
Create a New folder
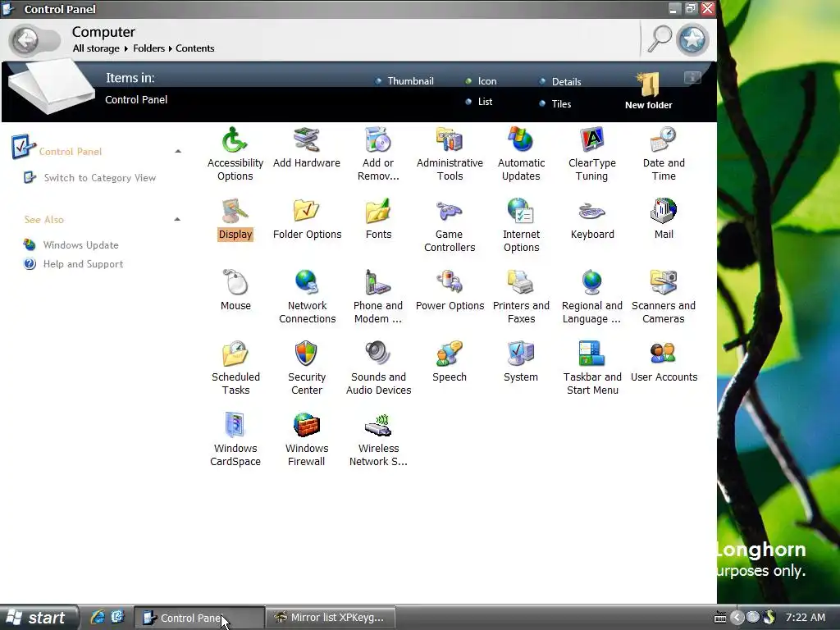tap(649, 91)
